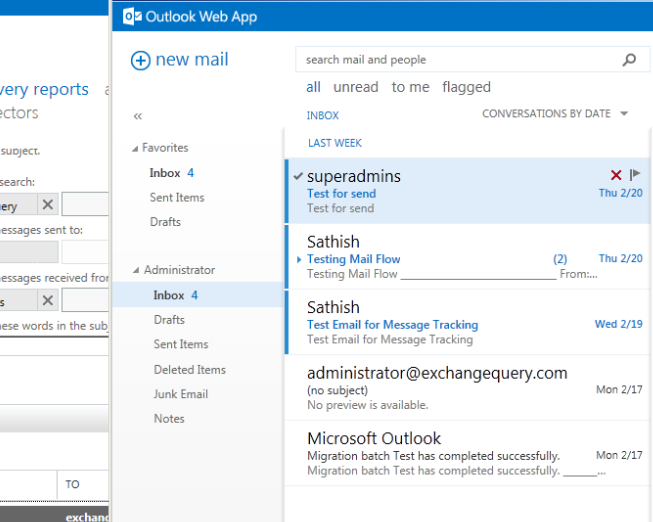Click the TO column header in background window
The height and width of the screenshot is (522, 653).
pyautogui.click(x=72, y=484)
